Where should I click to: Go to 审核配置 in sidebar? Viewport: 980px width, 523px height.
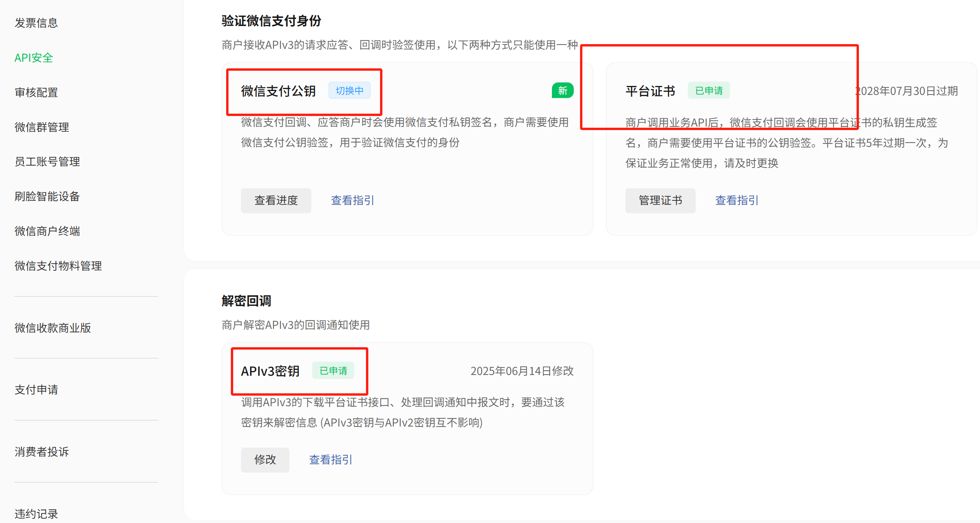[36, 93]
